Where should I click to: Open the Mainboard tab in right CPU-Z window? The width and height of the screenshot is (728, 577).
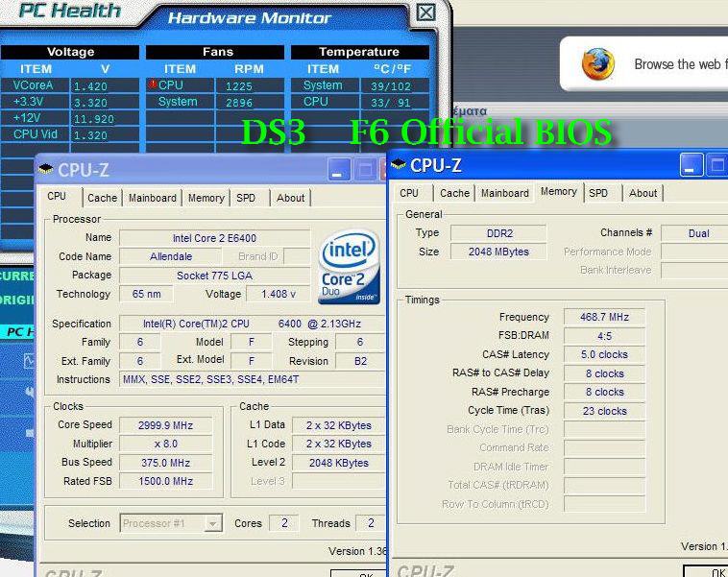[x=504, y=193]
